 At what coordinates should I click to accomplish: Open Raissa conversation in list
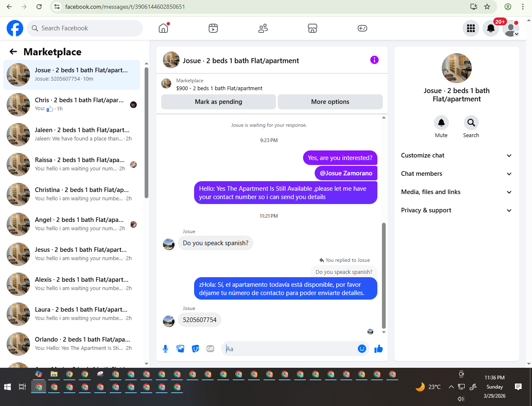[72, 164]
